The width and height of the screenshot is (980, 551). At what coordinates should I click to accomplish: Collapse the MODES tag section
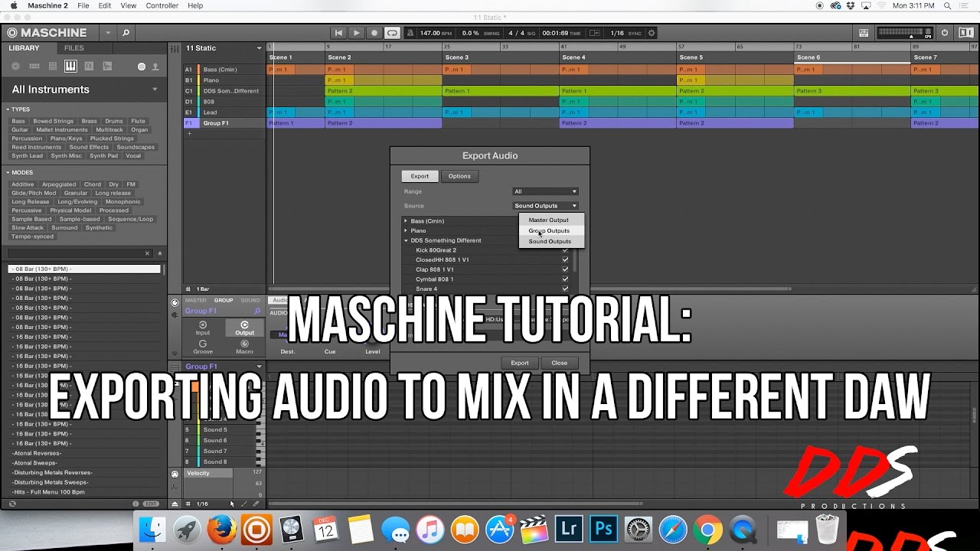(x=8, y=173)
